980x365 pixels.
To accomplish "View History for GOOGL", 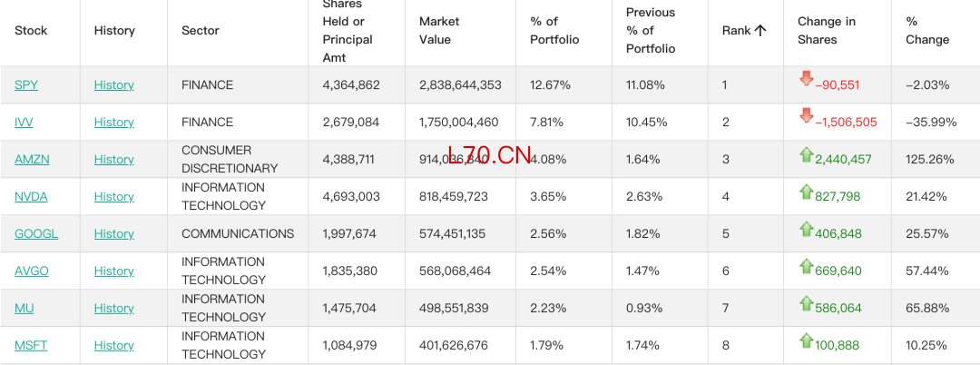I will coord(113,233).
